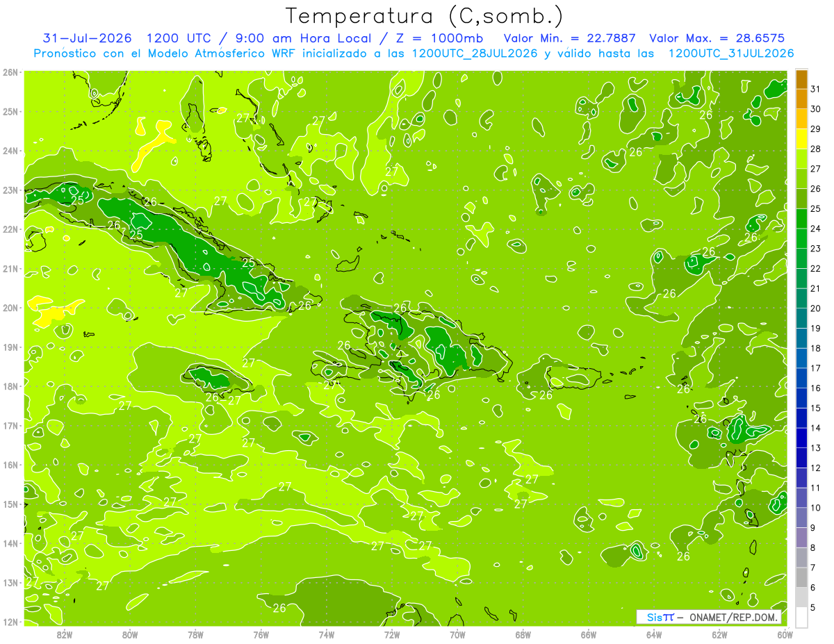Viewport: 834px width, 644px height.
Task: Click the "Sisπ – ONAMET/REP.DOM." credit box
Action: (708, 617)
